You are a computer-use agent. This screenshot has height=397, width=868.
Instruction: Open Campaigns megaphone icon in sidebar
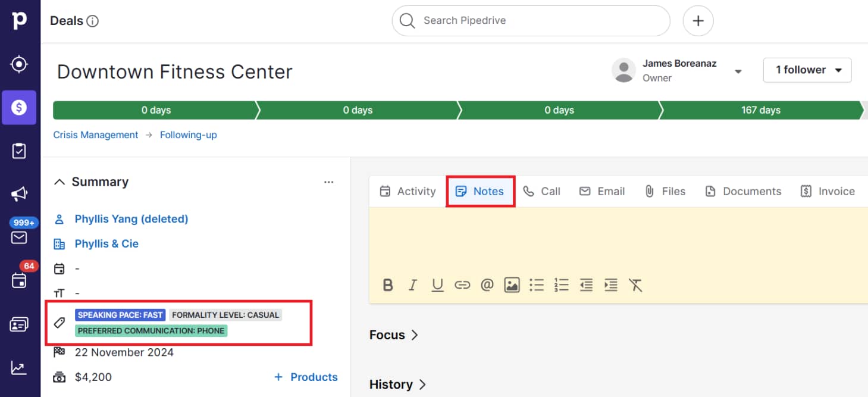coord(19,194)
